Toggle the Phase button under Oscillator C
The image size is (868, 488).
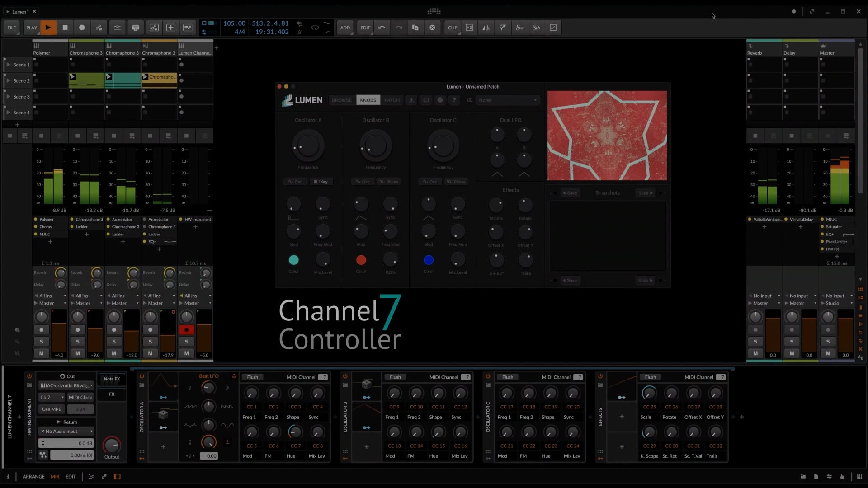(456, 182)
